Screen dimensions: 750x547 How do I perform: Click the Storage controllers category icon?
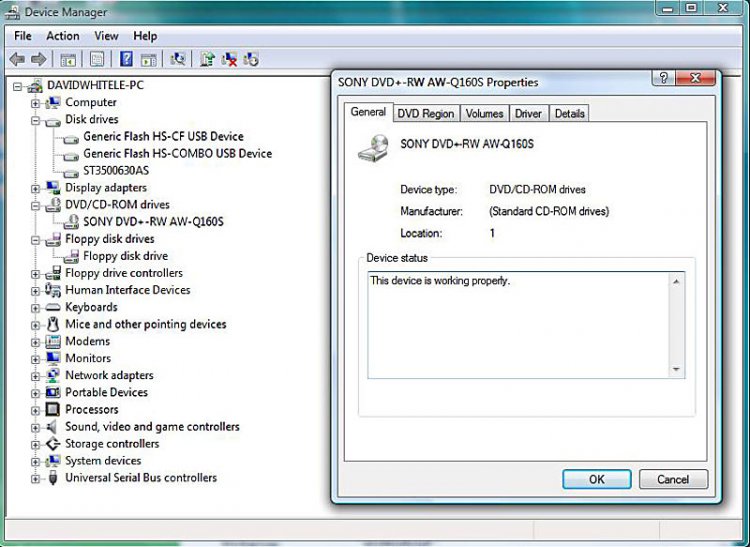point(53,444)
